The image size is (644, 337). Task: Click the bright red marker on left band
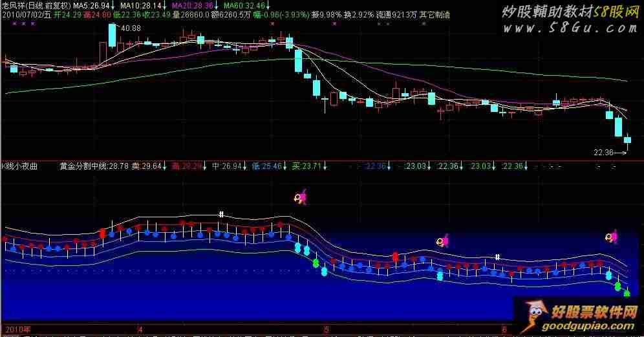tap(102, 234)
